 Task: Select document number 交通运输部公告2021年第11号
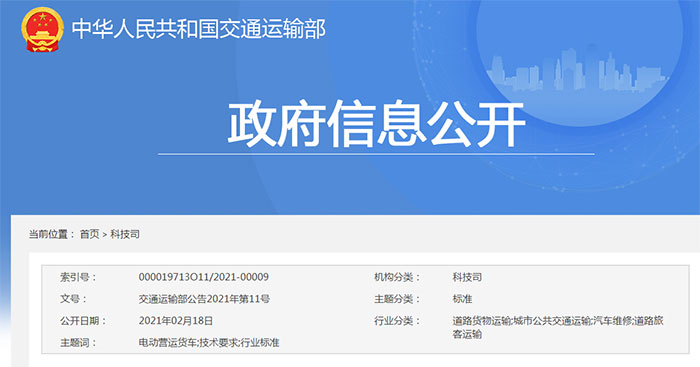(x=204, y=299)
